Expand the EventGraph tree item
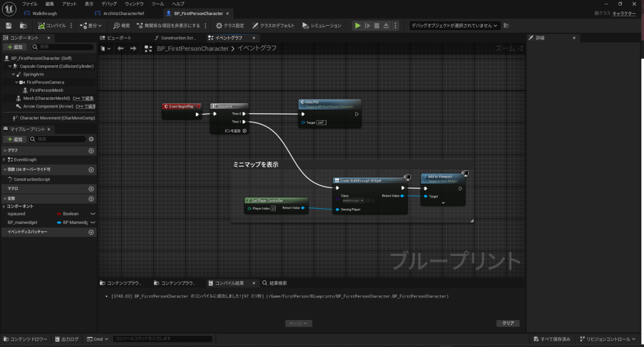 [4, 160]
